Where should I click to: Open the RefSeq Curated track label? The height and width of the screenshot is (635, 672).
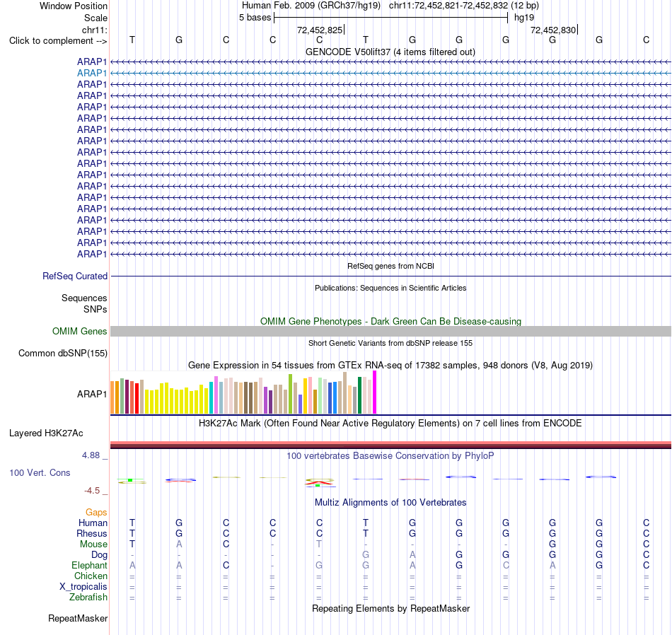[75, 276]
